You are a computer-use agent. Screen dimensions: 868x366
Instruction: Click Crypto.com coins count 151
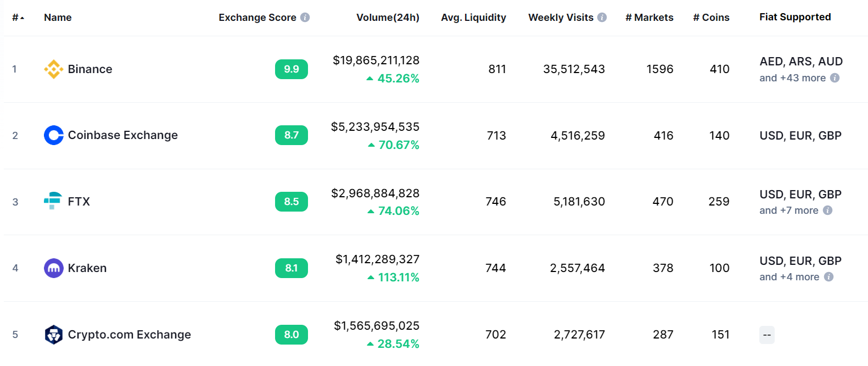coord(720,335)
